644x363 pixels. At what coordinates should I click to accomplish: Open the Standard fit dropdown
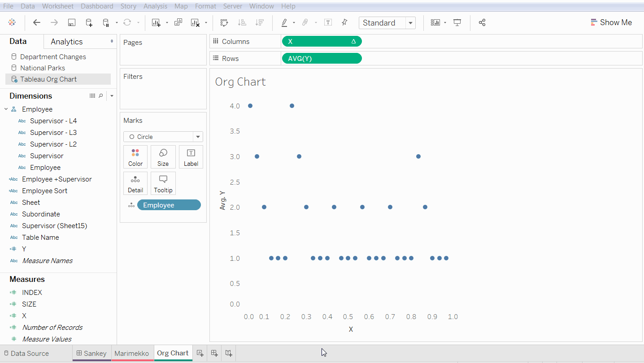click(x=410, y=22)
